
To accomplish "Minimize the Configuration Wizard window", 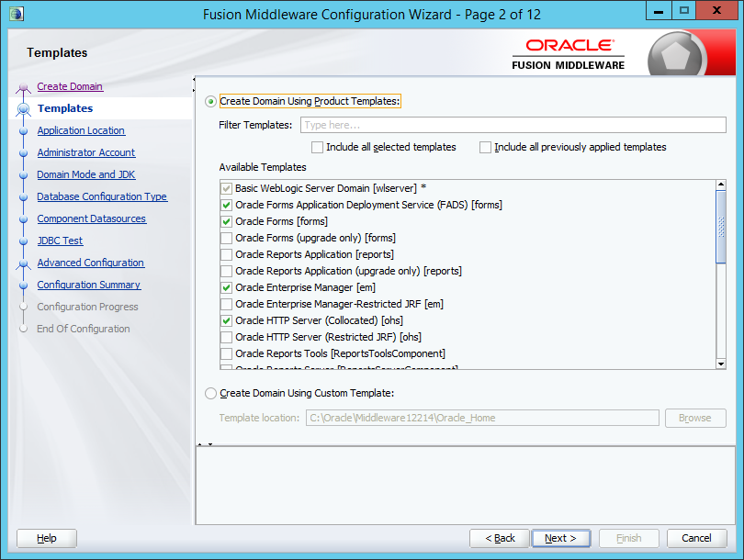I will point(659,11).
